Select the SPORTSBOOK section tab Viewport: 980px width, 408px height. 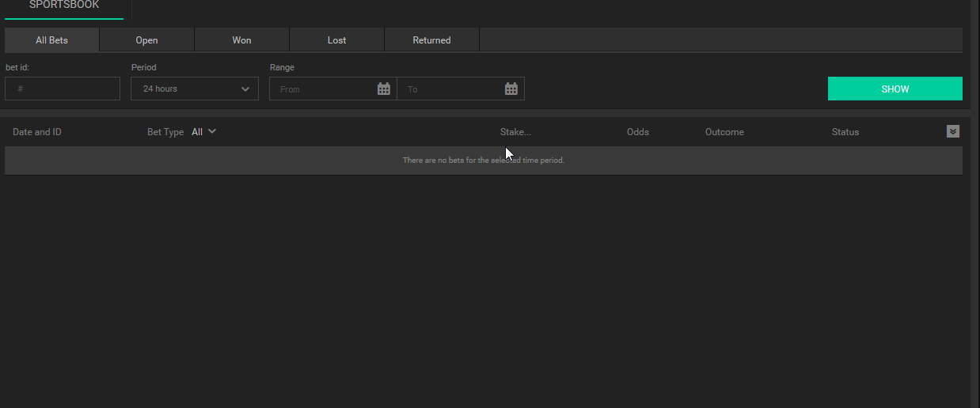(x=64, y=6)
